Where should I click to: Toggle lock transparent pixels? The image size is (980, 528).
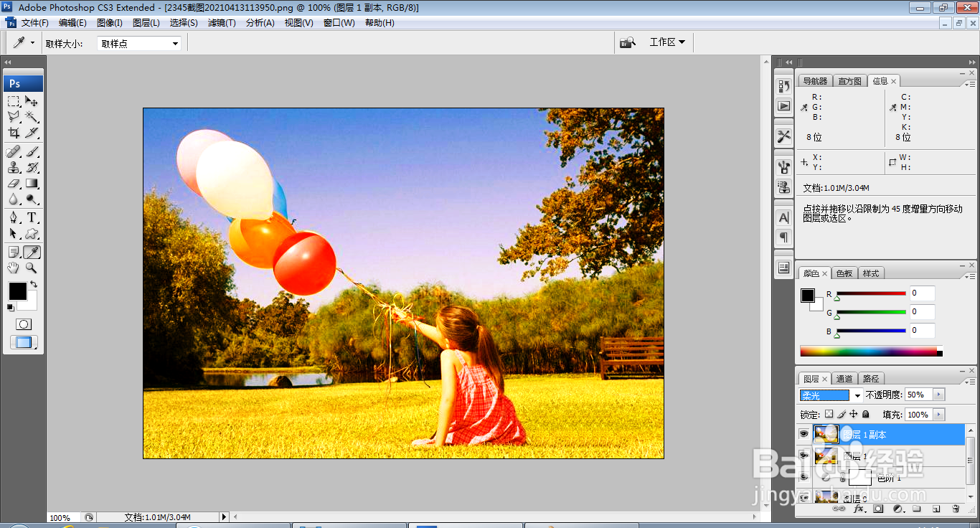(x=829, y=414)
